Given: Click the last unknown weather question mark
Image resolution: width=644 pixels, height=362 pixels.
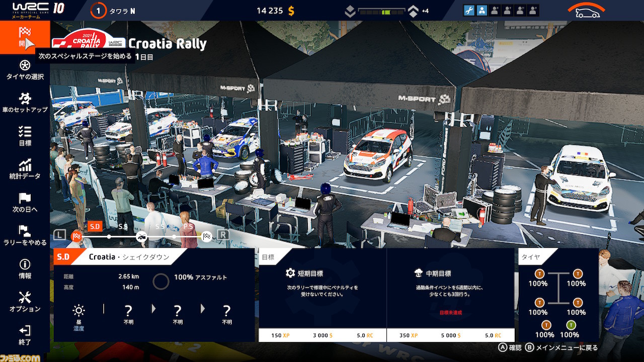Looking at the screenshot, I should pos(227,311).
